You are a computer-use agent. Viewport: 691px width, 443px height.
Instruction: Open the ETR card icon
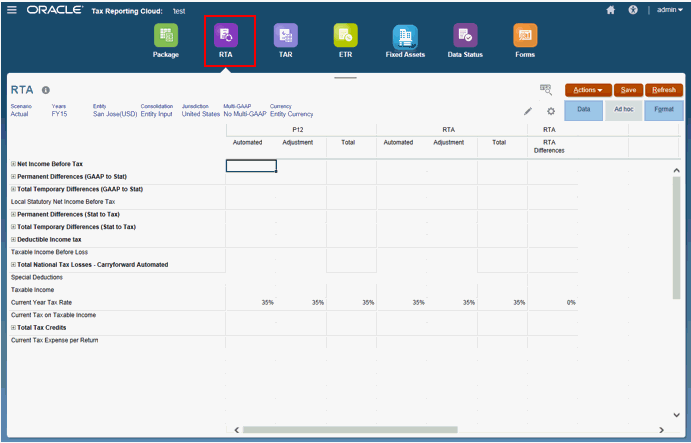(x=346, y=35)
